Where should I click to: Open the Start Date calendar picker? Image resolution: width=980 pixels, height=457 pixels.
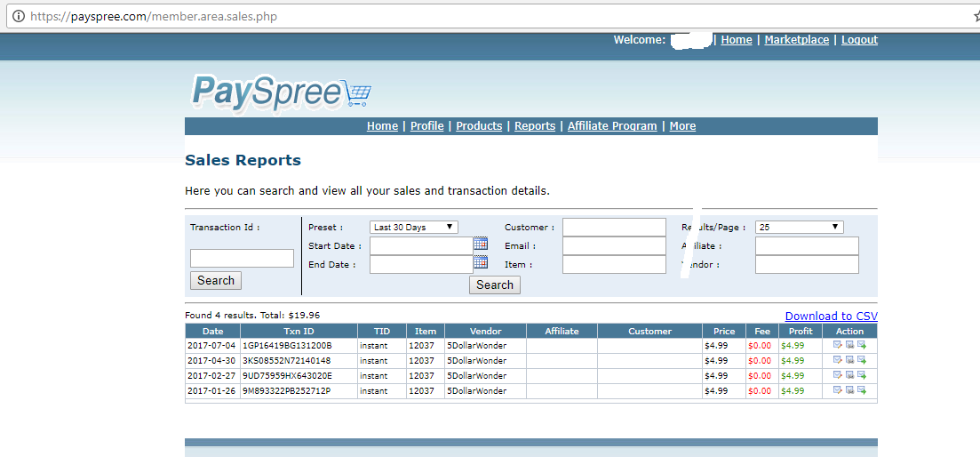481,244
